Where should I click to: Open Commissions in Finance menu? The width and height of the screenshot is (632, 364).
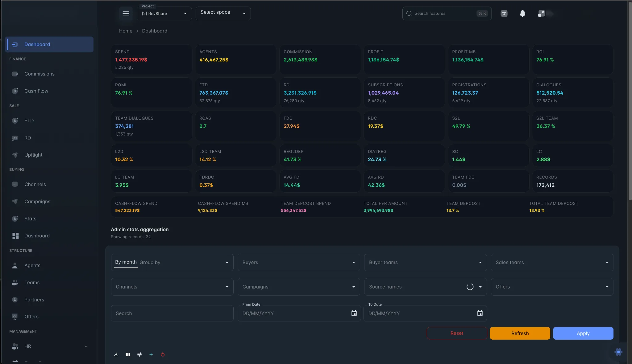point(49,74)
